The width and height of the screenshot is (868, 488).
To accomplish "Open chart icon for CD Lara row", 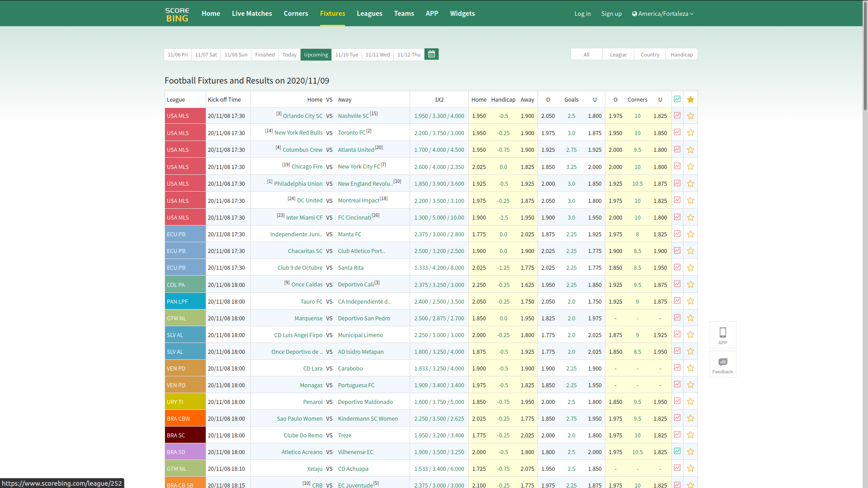I will click(x=677, y=367).
